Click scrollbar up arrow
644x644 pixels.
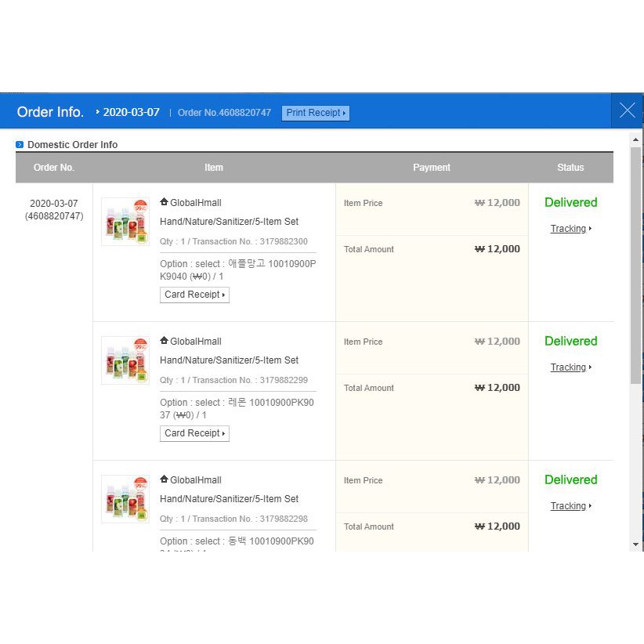(635, 139)
